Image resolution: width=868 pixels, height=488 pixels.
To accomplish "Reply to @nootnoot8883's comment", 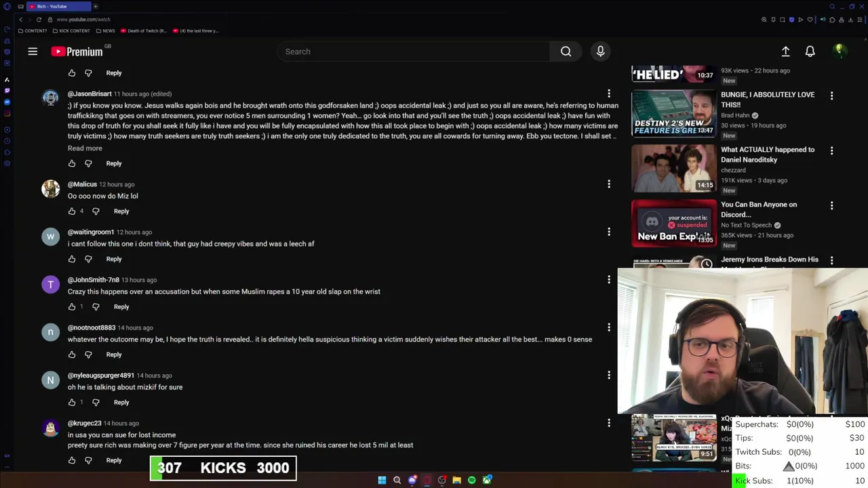I will pos(114,354).
